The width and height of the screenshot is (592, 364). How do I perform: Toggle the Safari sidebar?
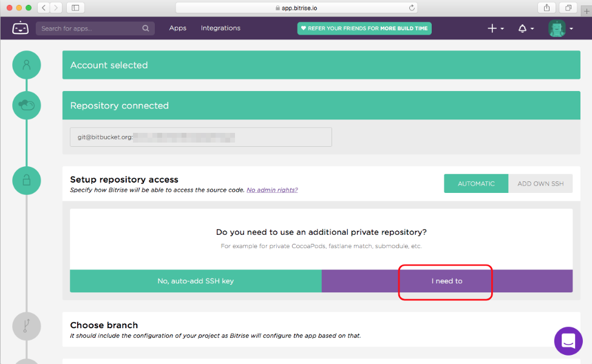point(75,7)
